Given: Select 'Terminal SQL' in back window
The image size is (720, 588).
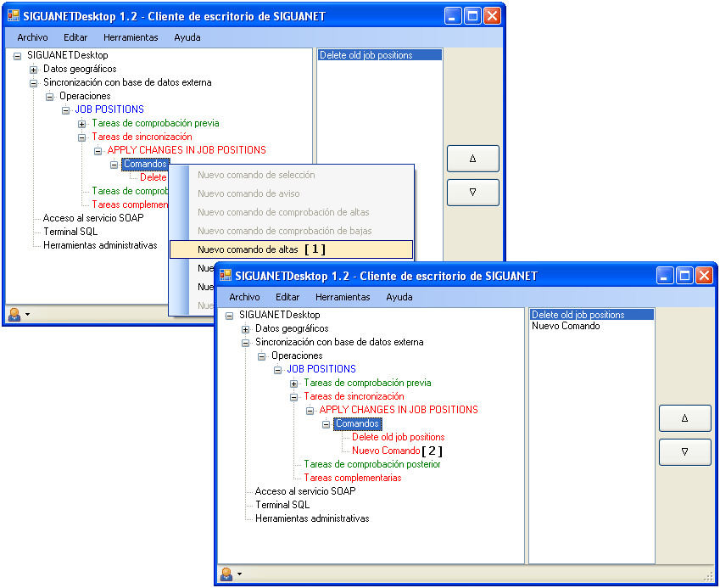Looking at the screenshot, I should (x=70, y=232).
